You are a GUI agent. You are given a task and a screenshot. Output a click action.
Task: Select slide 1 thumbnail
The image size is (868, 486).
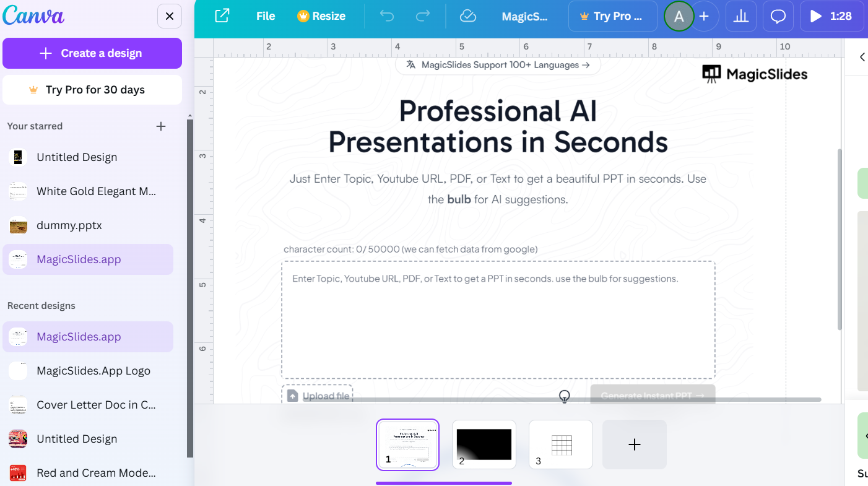click(x=407, y=445)
